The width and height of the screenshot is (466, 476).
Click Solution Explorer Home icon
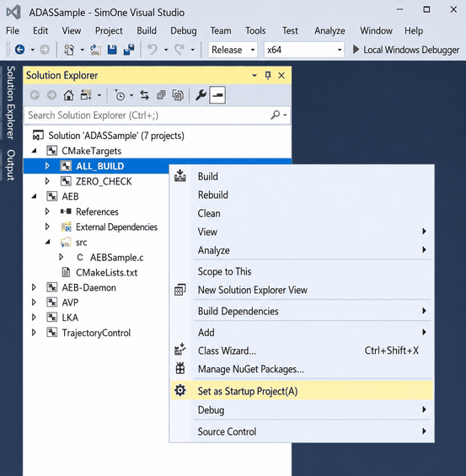pyautogui.click(x=68, y=95)
